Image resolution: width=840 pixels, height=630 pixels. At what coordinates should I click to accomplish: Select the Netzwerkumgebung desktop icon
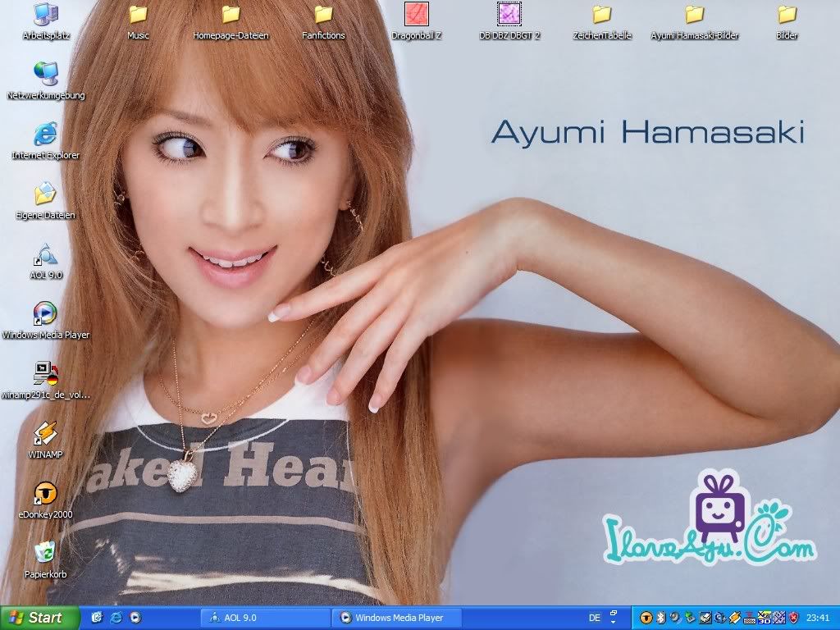point(46,81)
